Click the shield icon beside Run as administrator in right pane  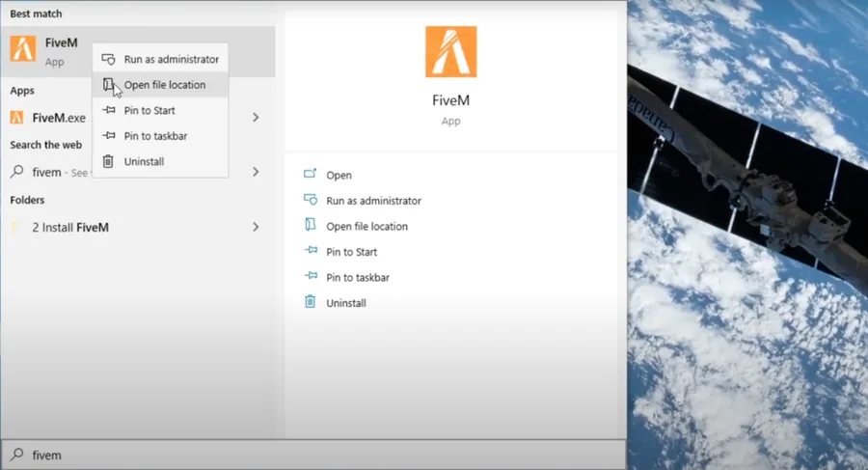pos(310,200)
